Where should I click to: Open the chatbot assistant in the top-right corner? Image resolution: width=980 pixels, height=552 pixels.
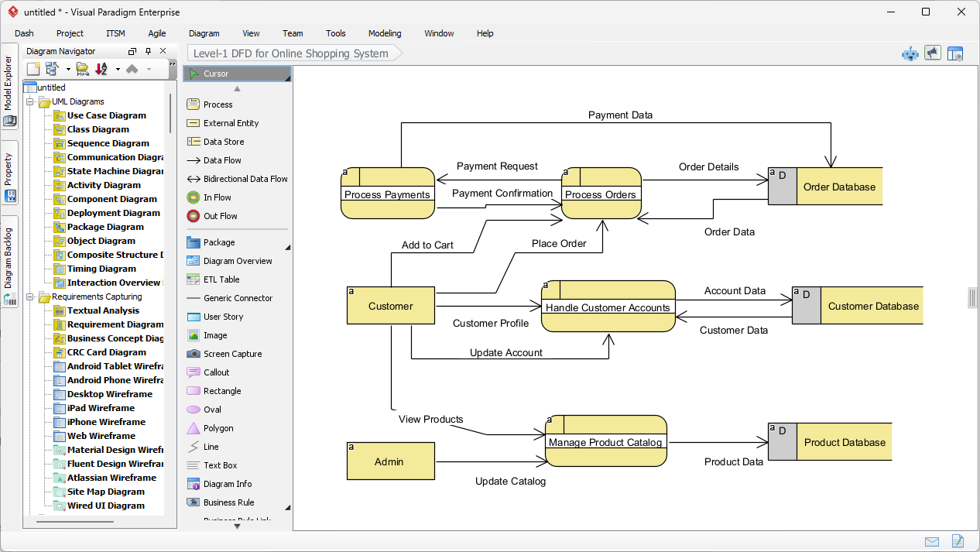(x=910, y=53)
